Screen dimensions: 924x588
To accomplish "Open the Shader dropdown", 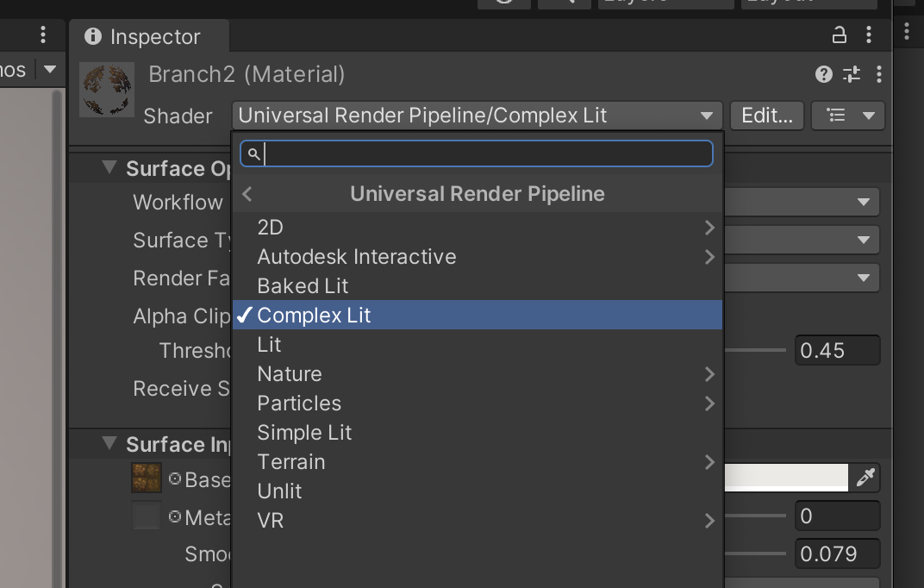I will pyautogui.click(x=478, y=116).
